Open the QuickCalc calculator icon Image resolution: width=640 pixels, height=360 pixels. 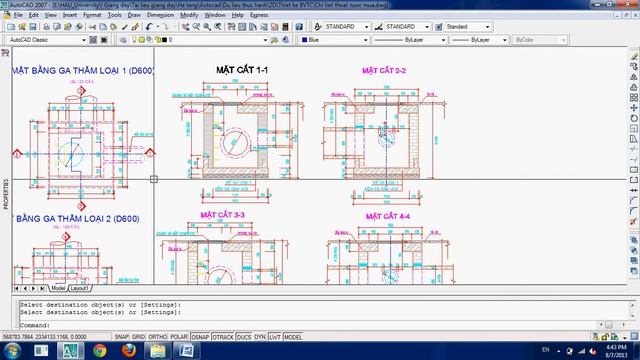[285, 27]
